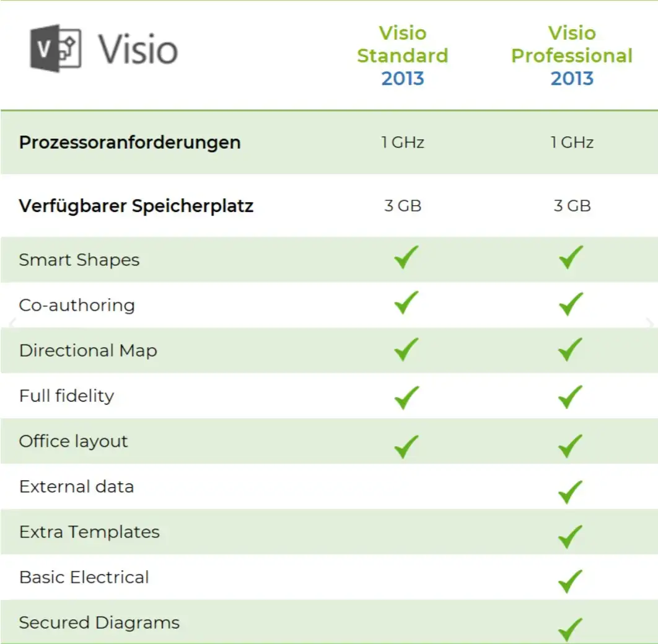Click the 3 GB value under Visio Professional
This screenshot has height=644, width=658.
(x=572, y=206)
